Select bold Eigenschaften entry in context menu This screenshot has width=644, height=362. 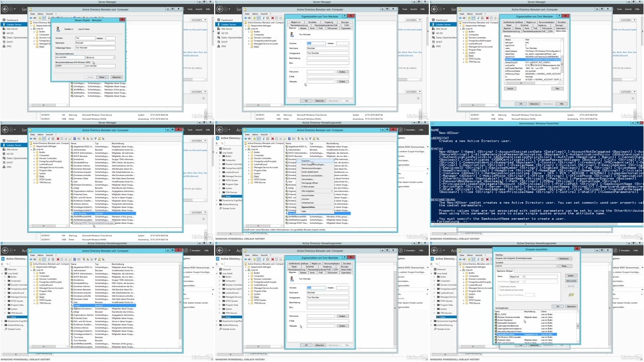pyautogui.click(x=315, y=207)
